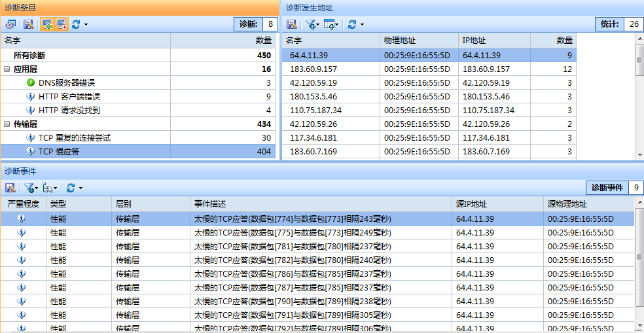
Task: Select the TCP 重复的连接尝试 diagnosis item
Action: click(x=137, y=138)
